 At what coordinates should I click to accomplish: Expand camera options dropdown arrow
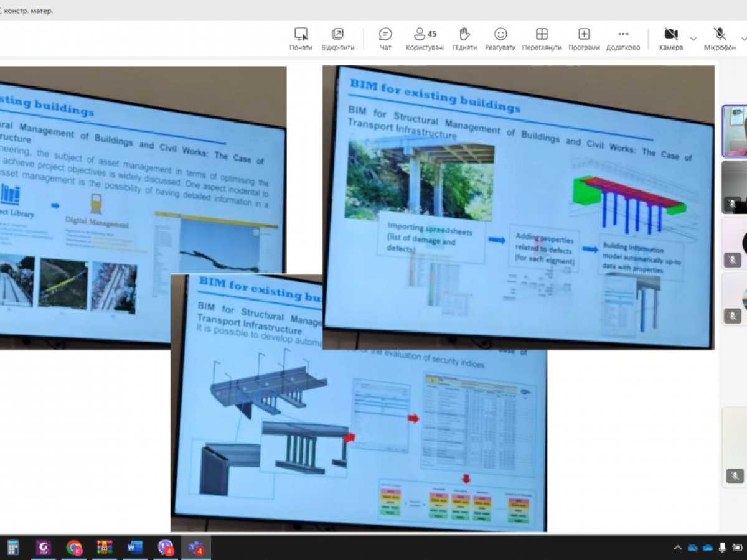tap(693, 39)
